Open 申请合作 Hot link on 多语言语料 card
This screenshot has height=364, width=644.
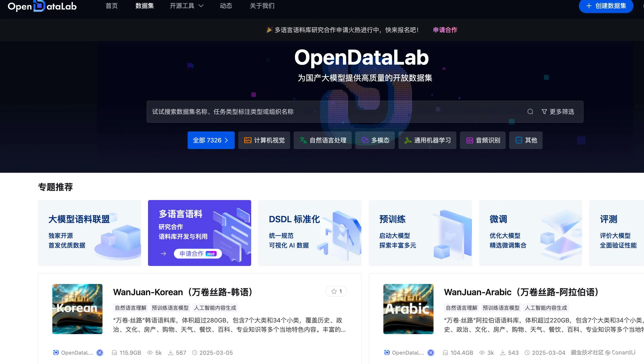click(197, 253)
